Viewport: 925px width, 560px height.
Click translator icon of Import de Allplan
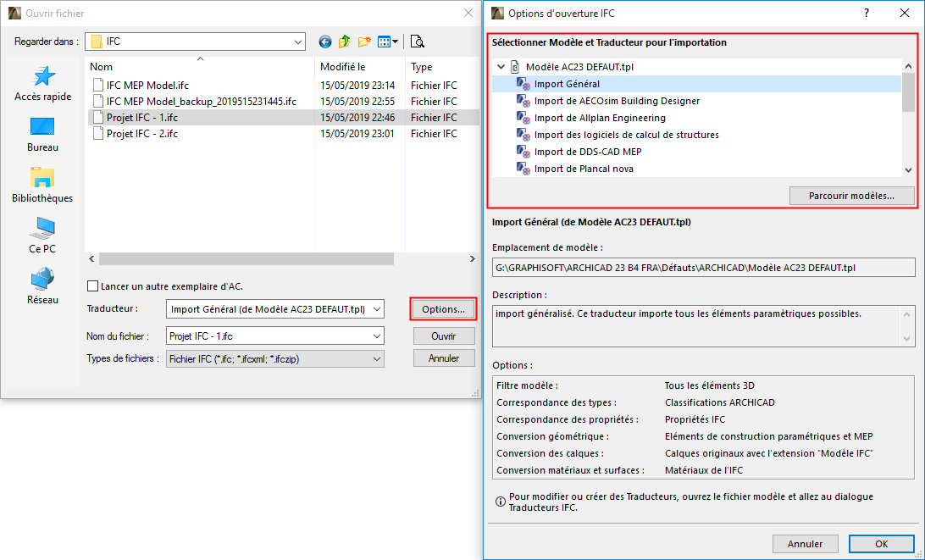pos(523,118)
